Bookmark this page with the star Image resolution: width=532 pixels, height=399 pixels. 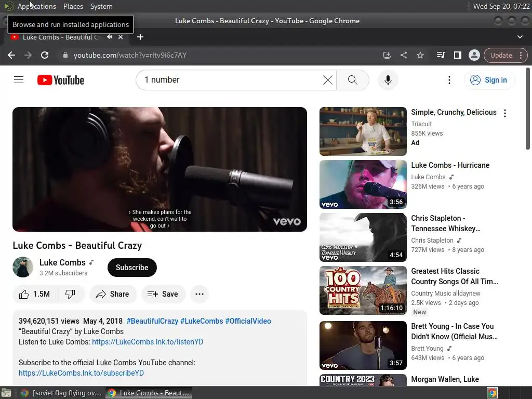point(420,55)
